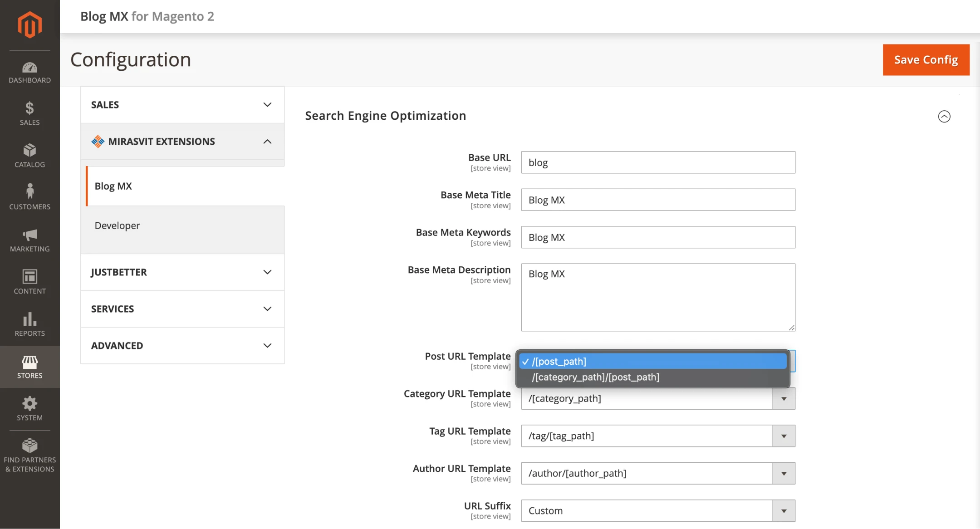Open the Catalog box icon
The height and width of the screenshot is (529, 980).
click(29, 156)
